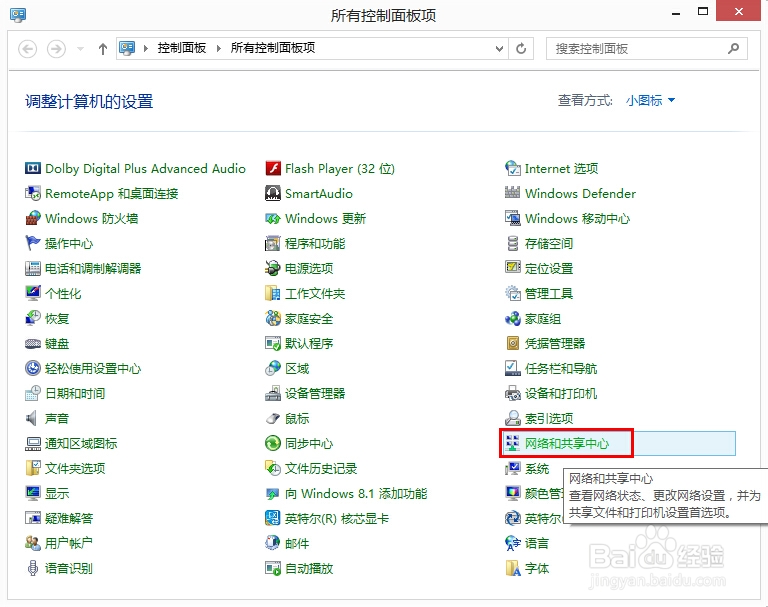Open the 字体 link

point(537,568)
